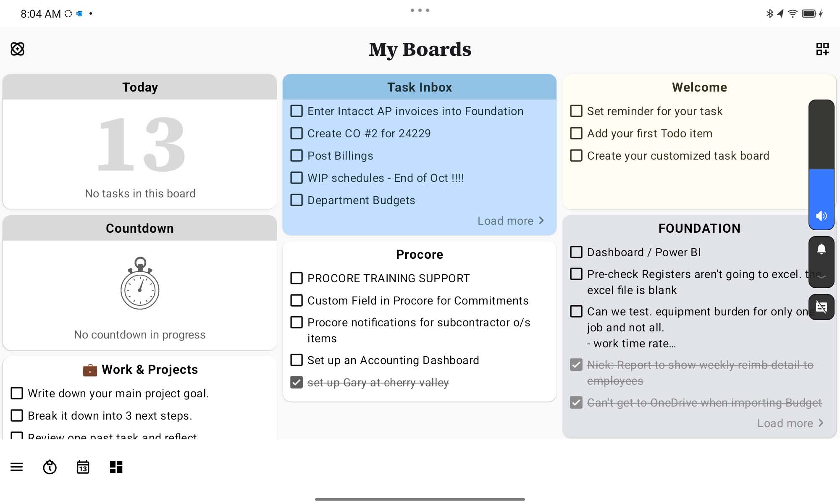The width and height of the screenshot is (840, 504).
Task: Open the countdown timer icon in bottom bar
Action: click(50, 467)
